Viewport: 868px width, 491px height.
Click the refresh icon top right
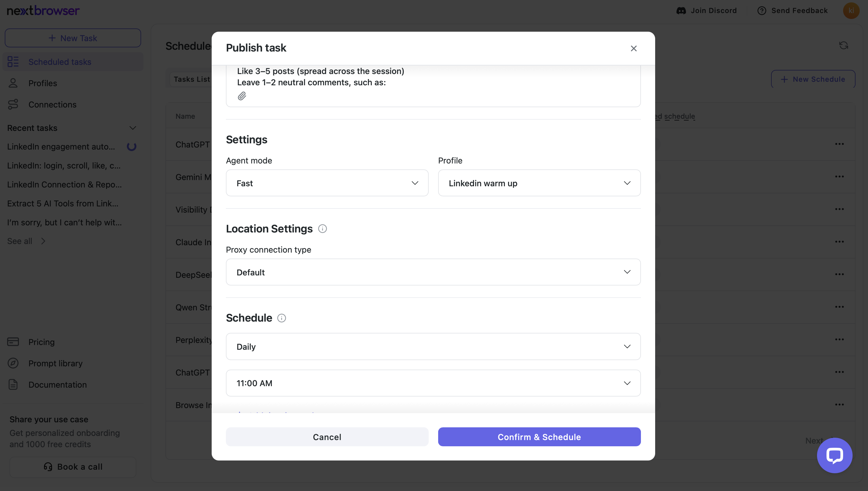click(843, 46)
